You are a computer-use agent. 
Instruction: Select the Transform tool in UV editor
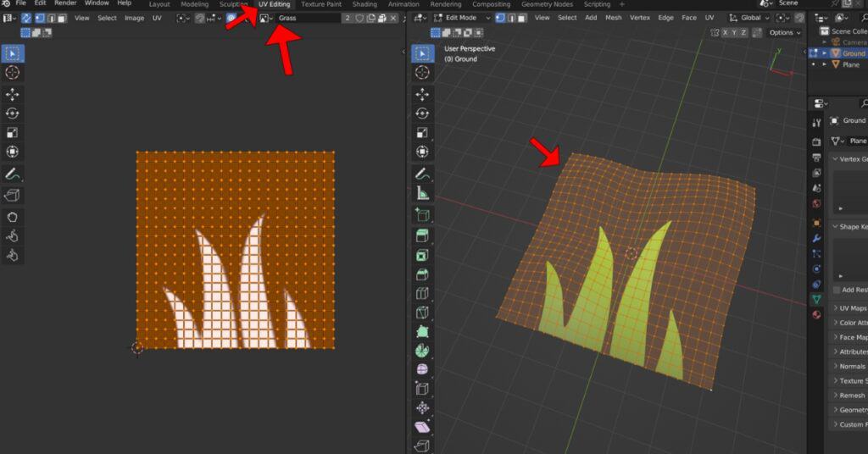12,152
